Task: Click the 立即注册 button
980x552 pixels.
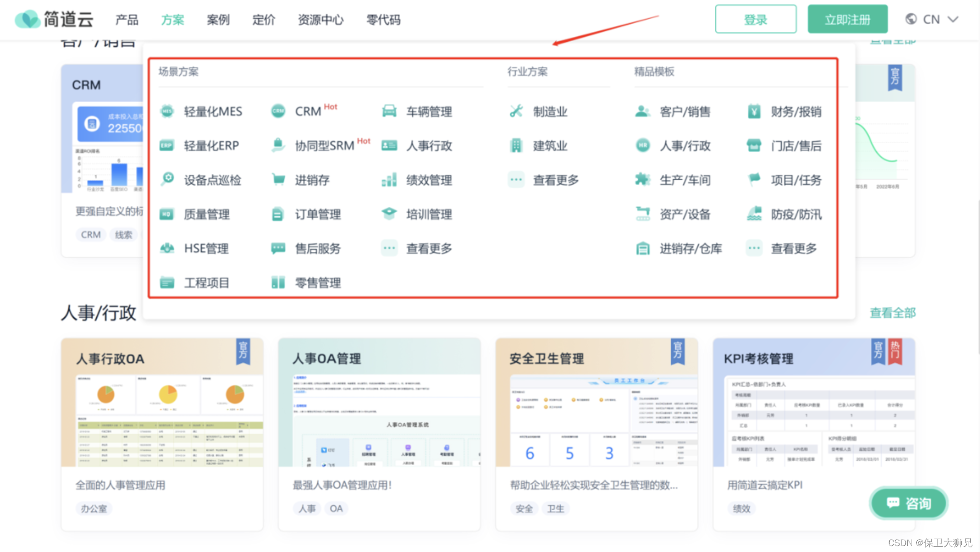Action: [847, 20]
